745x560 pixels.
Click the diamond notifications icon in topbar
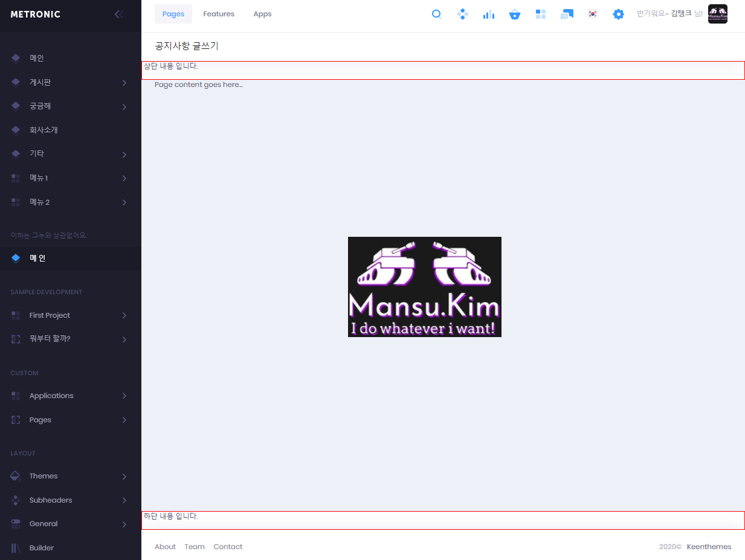point(463,14)
